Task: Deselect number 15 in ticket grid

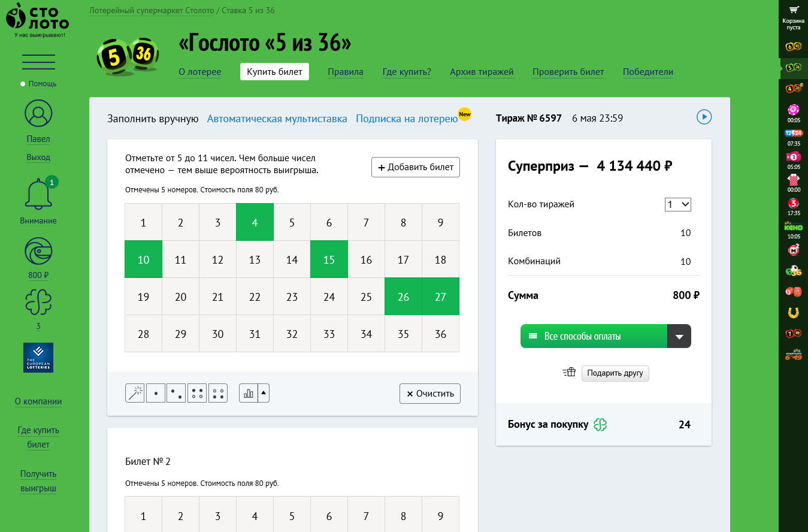Action: (329, 259)
